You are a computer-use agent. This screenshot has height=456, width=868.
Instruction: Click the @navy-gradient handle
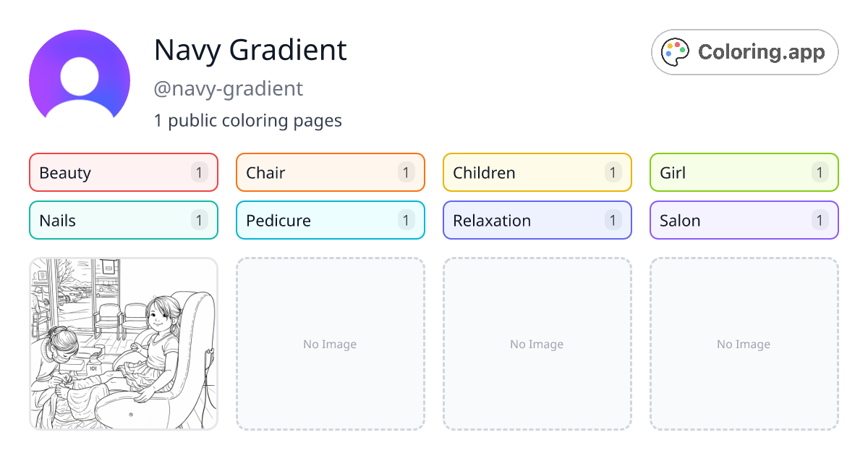click(229, 88)
